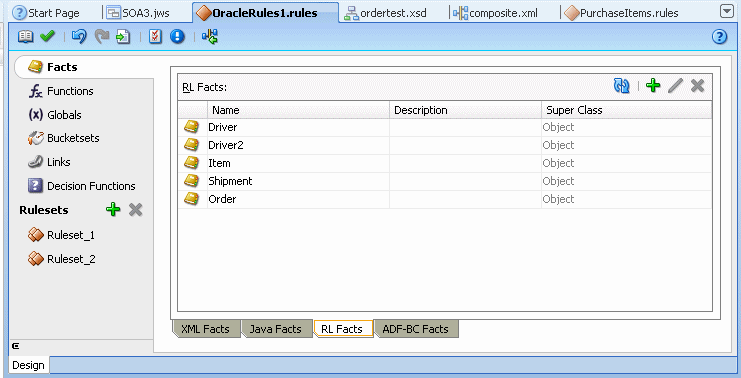Image resolution: width=741 pixels, height=378 pixels.
Task: Click the checklist document toolbar icon
Action: click(x=155, y=36)
